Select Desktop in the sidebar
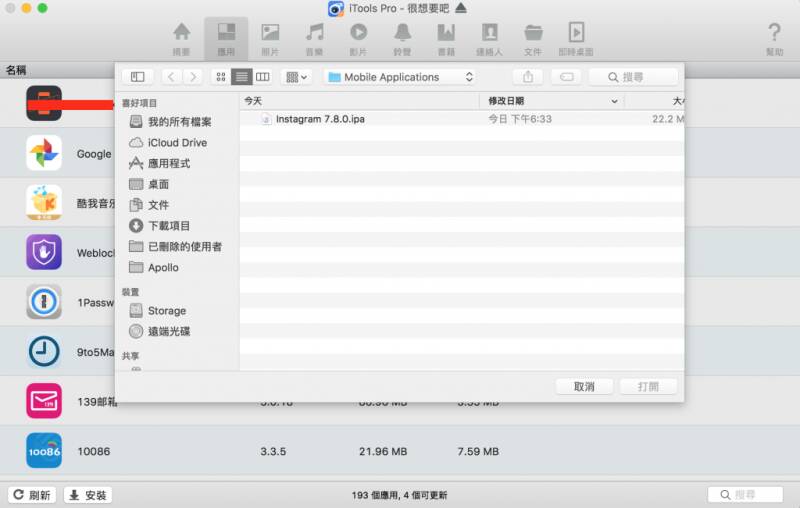The image size is (800, 508). (x=149, y=184)
